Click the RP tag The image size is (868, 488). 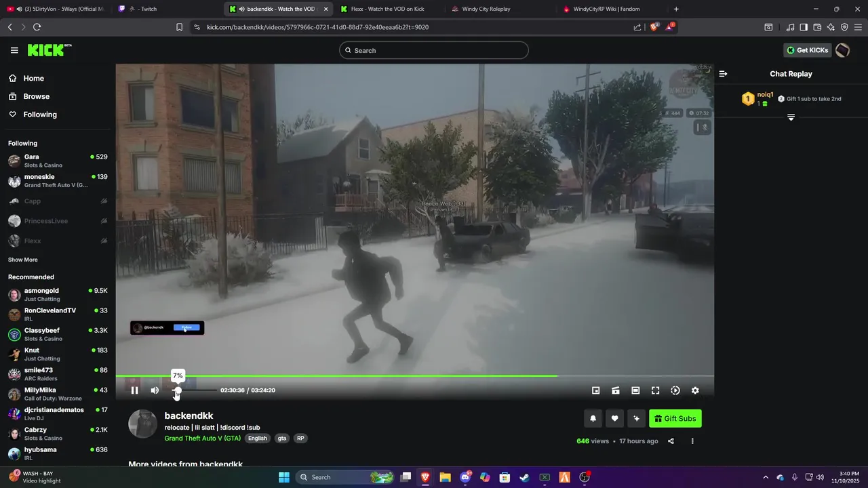point(300,439)
